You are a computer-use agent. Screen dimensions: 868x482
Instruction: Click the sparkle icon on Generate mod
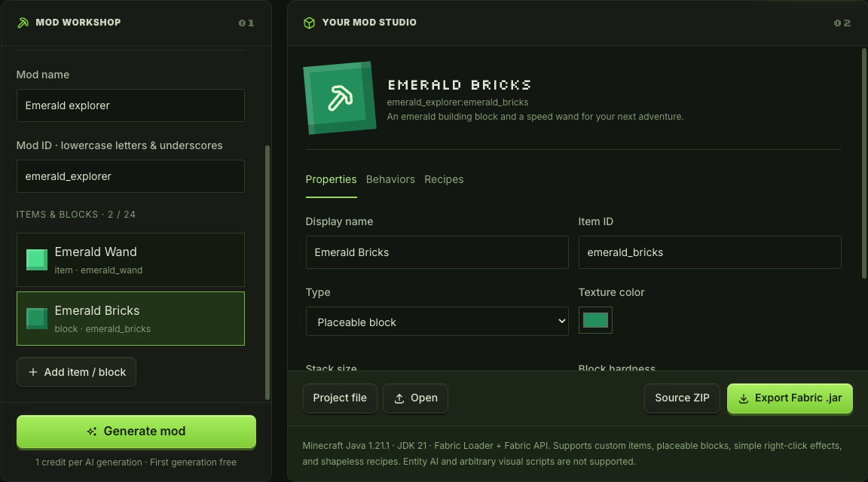click(x=92, y=432)
